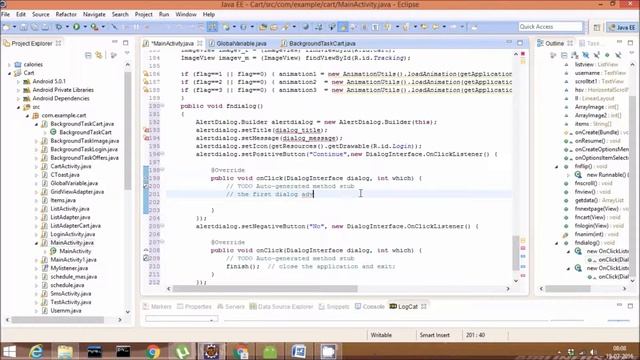
Task: Click Project Explorer horizontal scrollbar
Action: click(x=58, y=320)
